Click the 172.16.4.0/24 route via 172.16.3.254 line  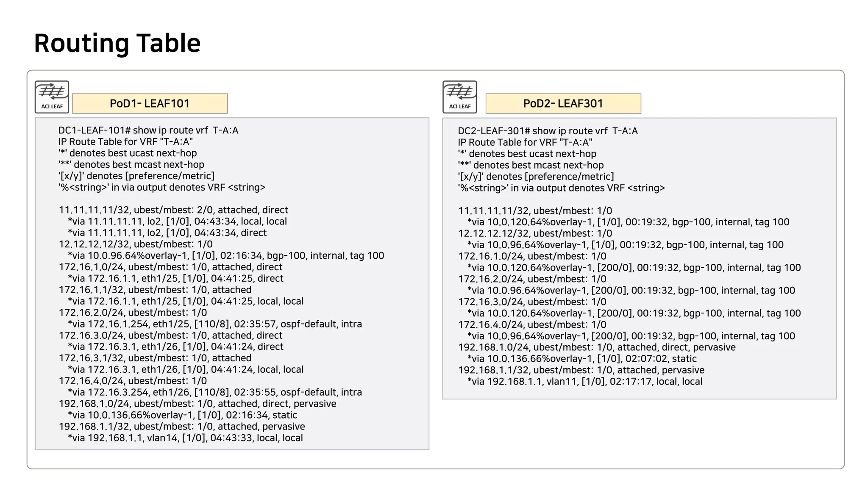(214, 392)
